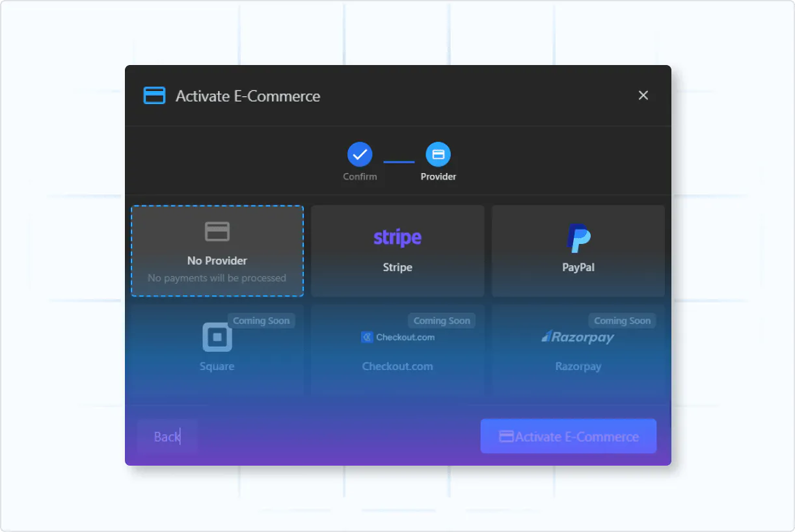Click the 'Activate E-Commerce' dialog title text
The width and height of the screenshot is (795, 532).
248,96
